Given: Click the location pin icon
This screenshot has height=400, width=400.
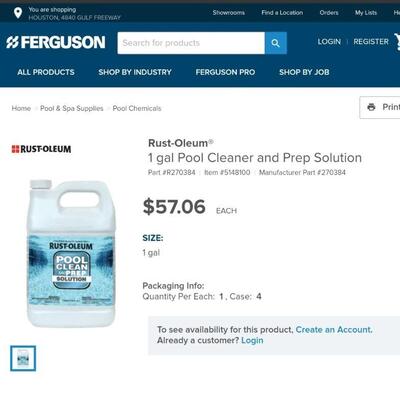Looking at the screenshot, I should coord(18,13).
